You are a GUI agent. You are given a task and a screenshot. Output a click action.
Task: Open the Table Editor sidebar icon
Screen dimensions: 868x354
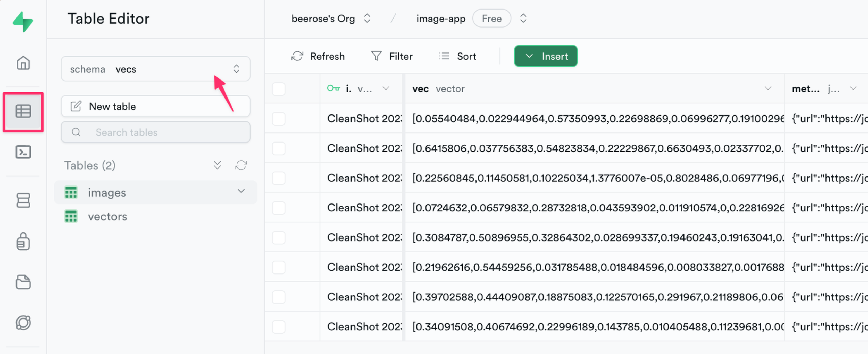(x=23, y=111)
